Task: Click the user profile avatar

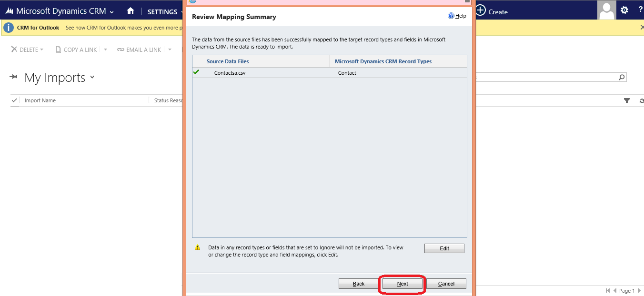Action: point(606,10)
